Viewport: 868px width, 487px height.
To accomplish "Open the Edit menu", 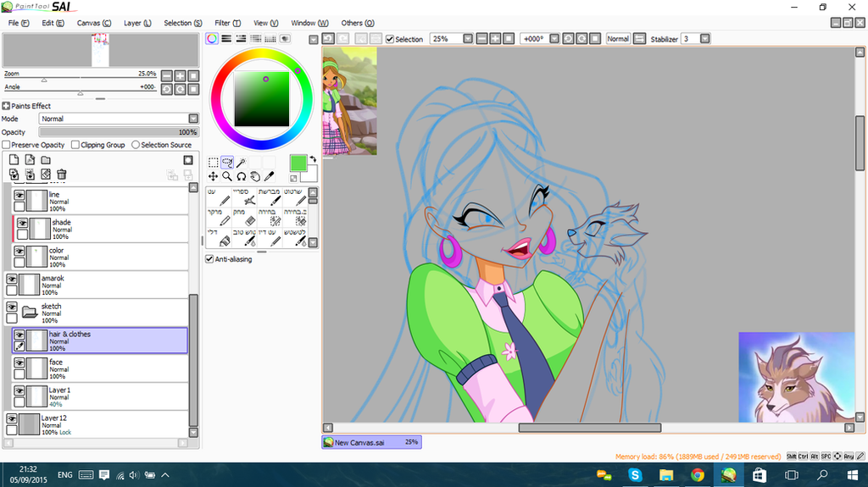I will point(53,23).
